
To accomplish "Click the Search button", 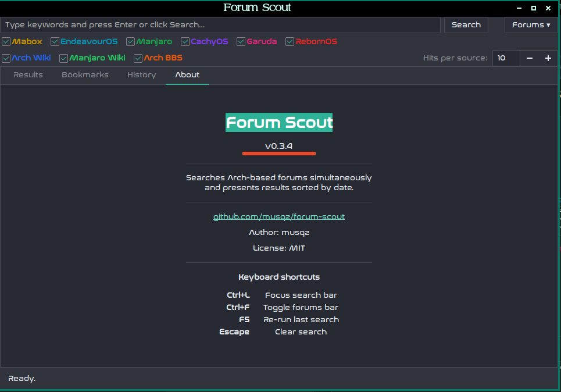I will click(x=466, y=24).
